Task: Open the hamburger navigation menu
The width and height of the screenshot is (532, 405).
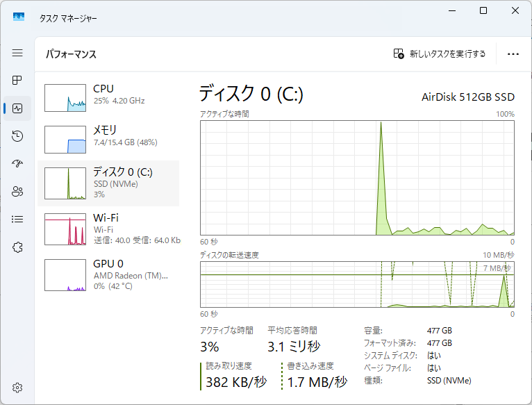Action: coord(18,53)
